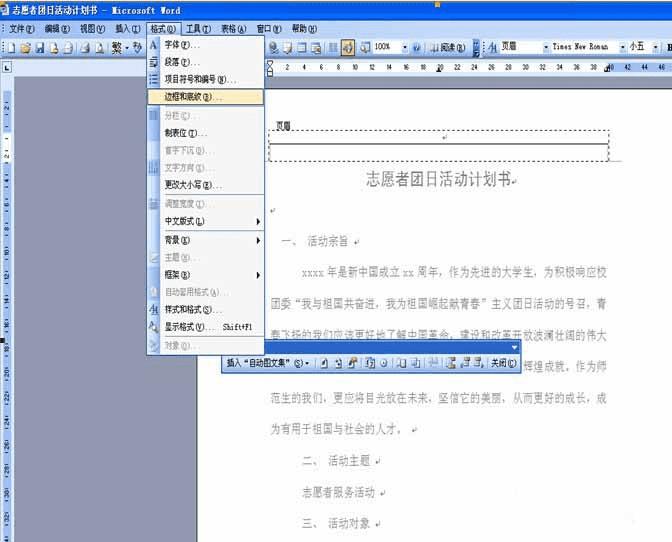This screenshot has height=542, width=672.
Task: Click the Styles and Formatting icon by 页眉 box
Action: click(493, 48)
